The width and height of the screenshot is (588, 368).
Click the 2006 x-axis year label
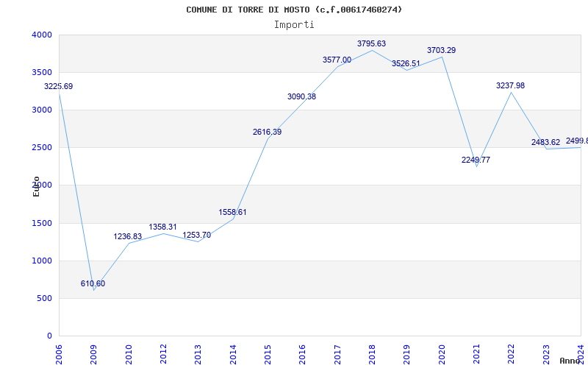pyautogui.click(x=59, y=355)
